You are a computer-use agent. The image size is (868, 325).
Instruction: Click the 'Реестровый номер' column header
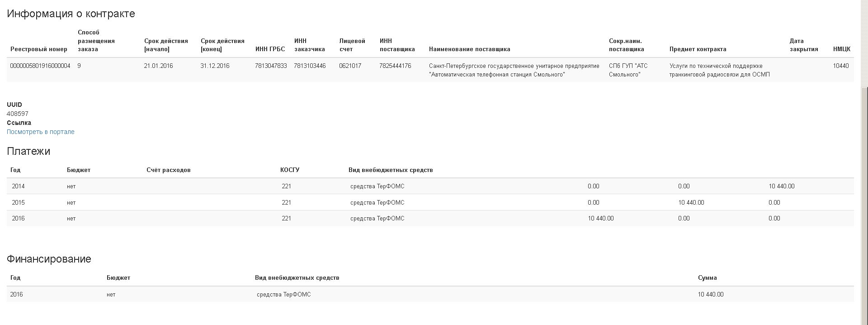tap(38, 49)
